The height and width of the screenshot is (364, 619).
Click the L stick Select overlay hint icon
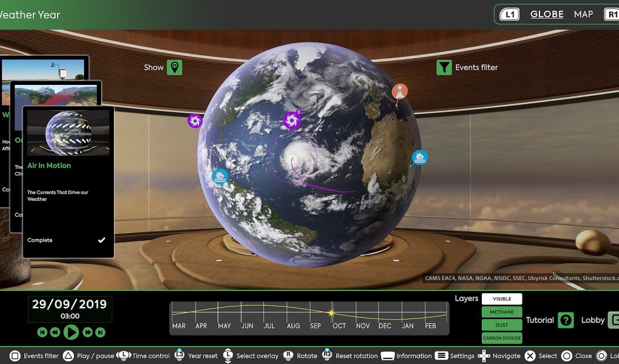(x=228, y=355)
